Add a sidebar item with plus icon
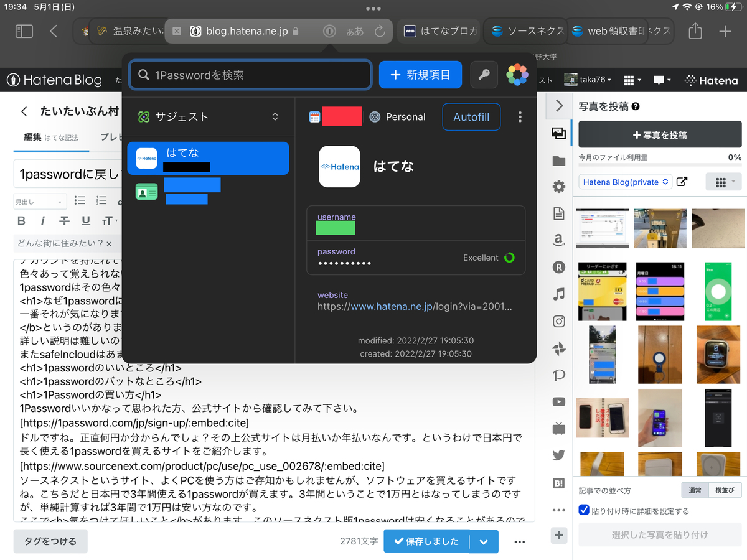The width and height of the screenshot is (747, 560). 558,535
